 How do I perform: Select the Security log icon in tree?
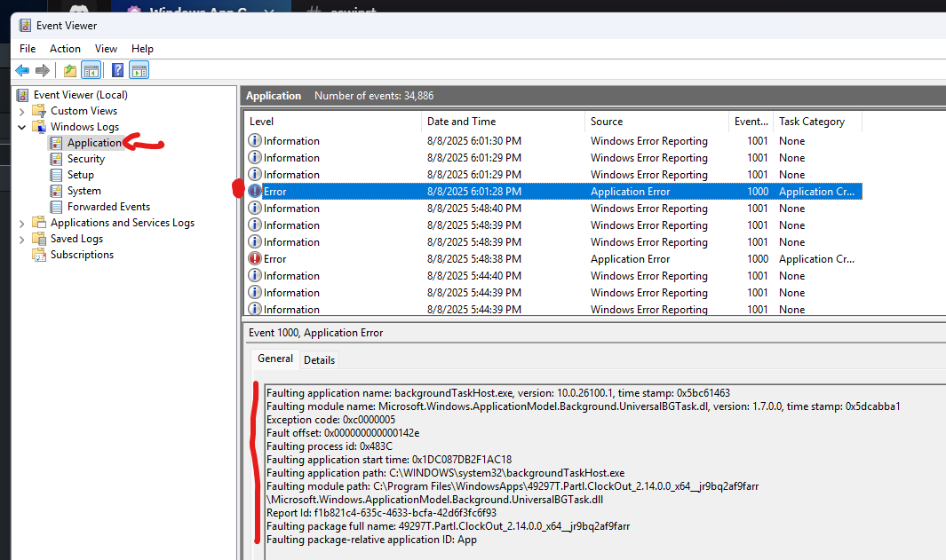(x=57, y=159)
